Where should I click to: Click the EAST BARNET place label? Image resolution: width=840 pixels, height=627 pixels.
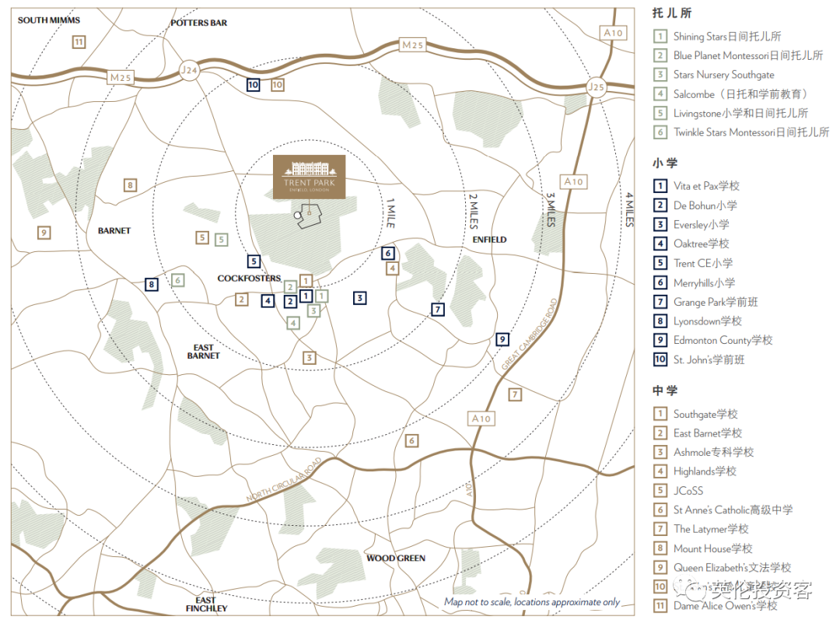(x=204, y=352)
